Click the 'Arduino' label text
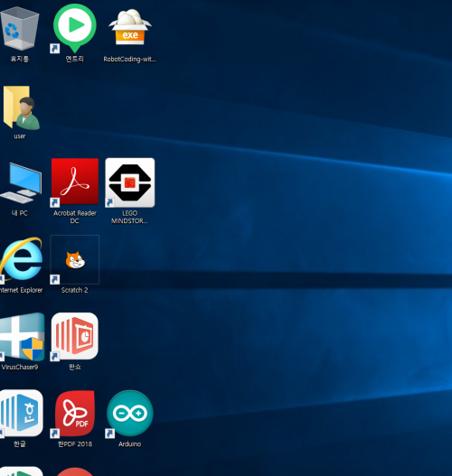 click(129, 444)
